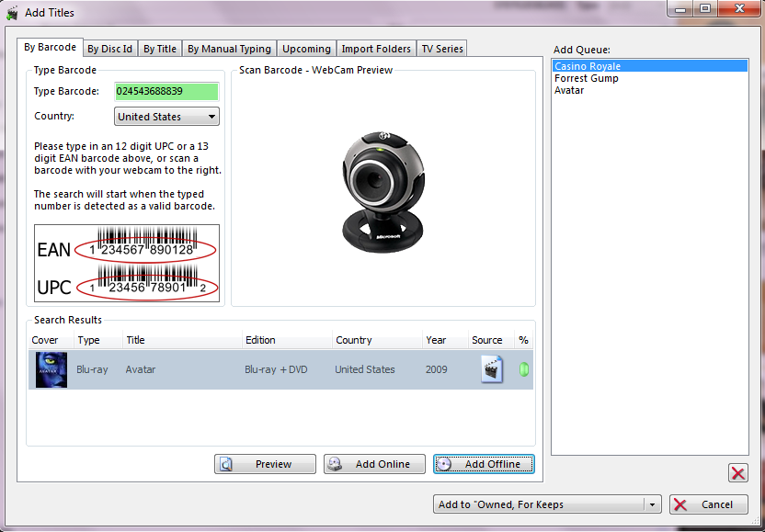Viewport: 765px width, 532px height.
Task: Click the Add Titles window icon
Action: coord(13,13)
